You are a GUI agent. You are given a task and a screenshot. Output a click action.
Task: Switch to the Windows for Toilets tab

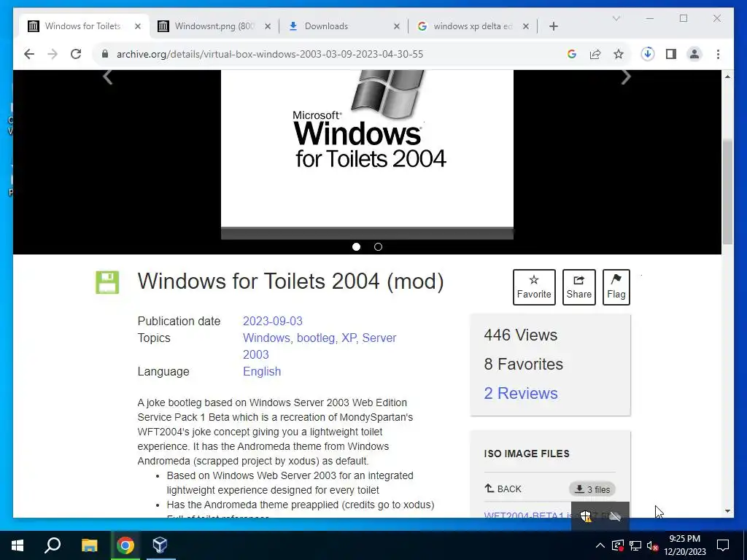click(82, 26)
